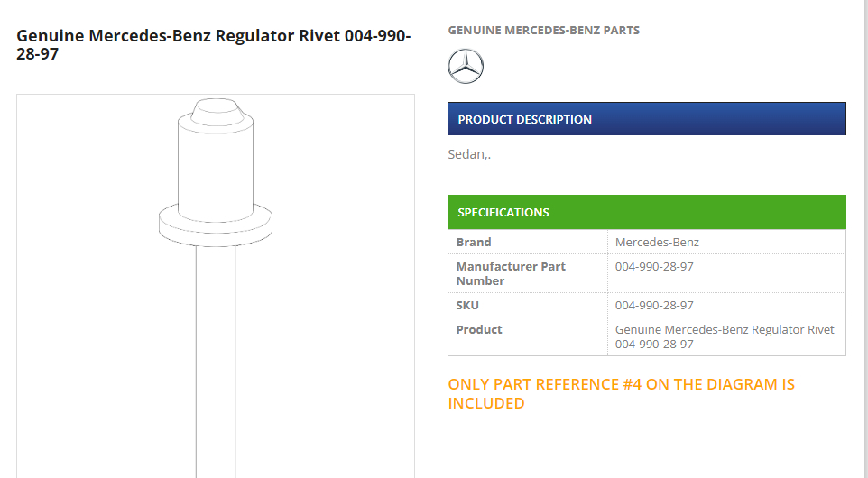Click the rivet's long stem in diagram
Viewport: 868px width, 478px height.
pyautogui.click(x=215, y=361)
